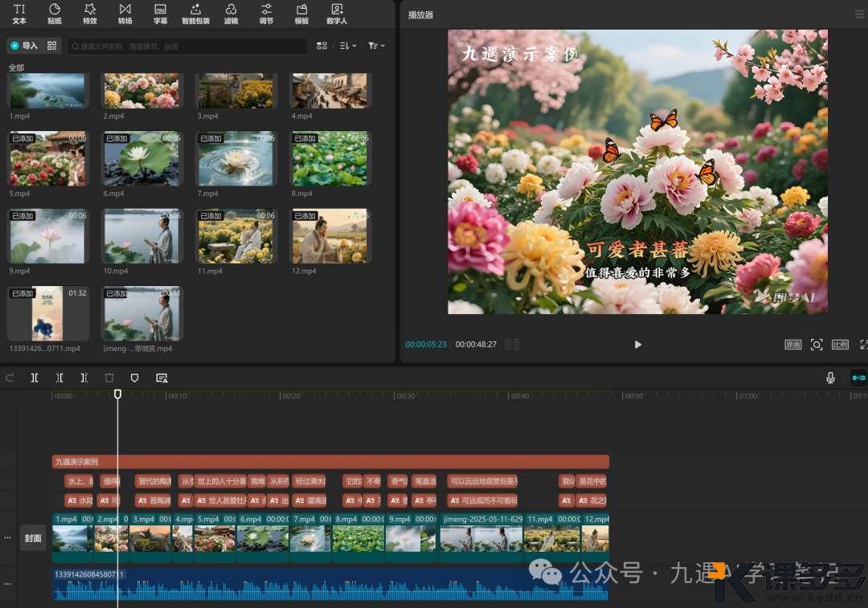The image size is (868, 608).
Task: Open the audio track options ellipsis
Action: click(8, 584)
